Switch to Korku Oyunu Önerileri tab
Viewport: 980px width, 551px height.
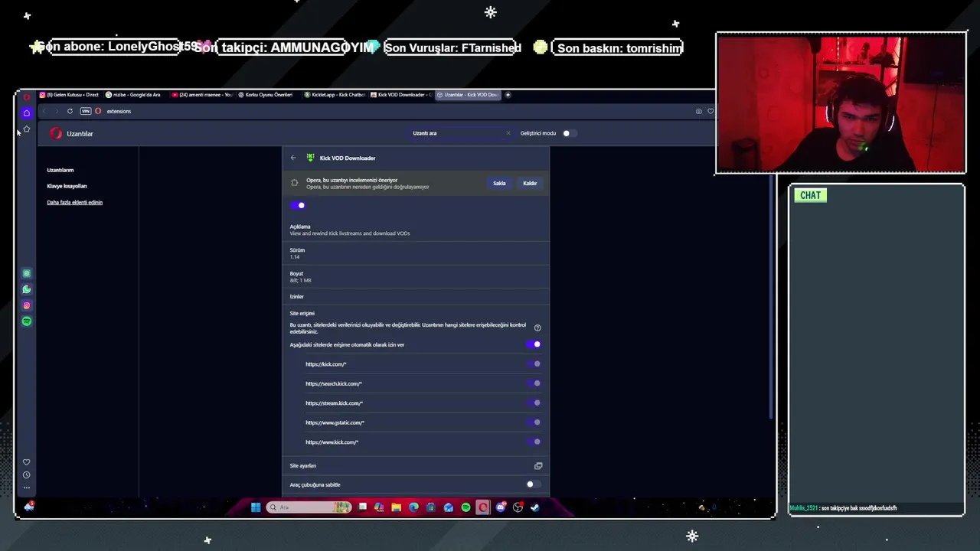click(268, 95)
